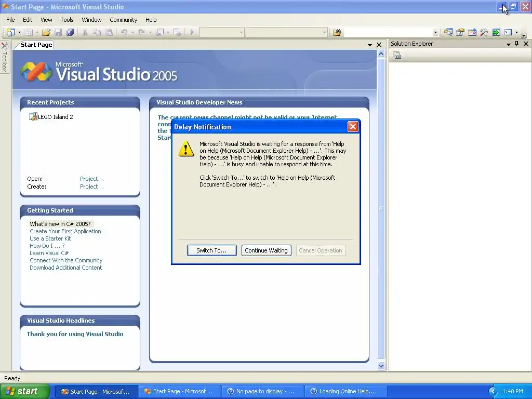Image resolution: width=532 pixels, height=399 pixels.
Task: Click Download Additional Content link
Action: click(66, 268)
